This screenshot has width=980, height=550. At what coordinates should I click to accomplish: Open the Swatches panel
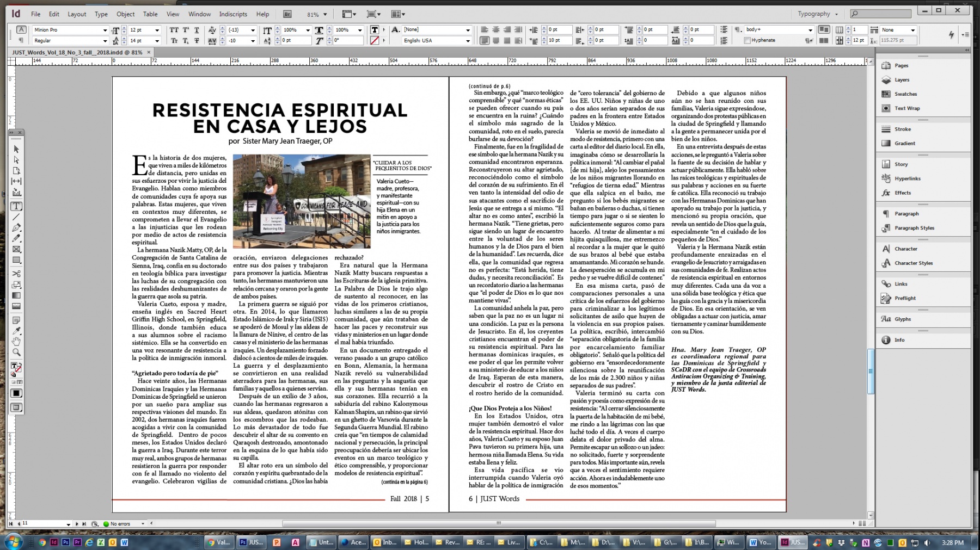point(905,94)
